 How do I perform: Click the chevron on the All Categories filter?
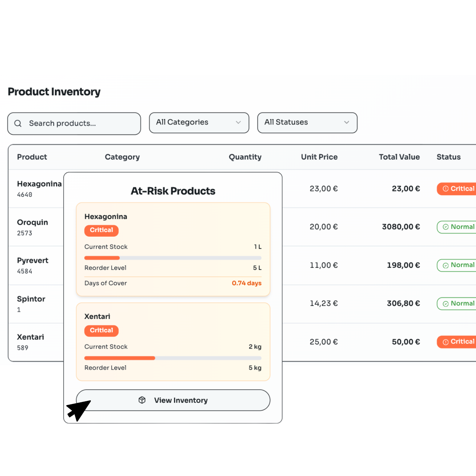(238, 123)
